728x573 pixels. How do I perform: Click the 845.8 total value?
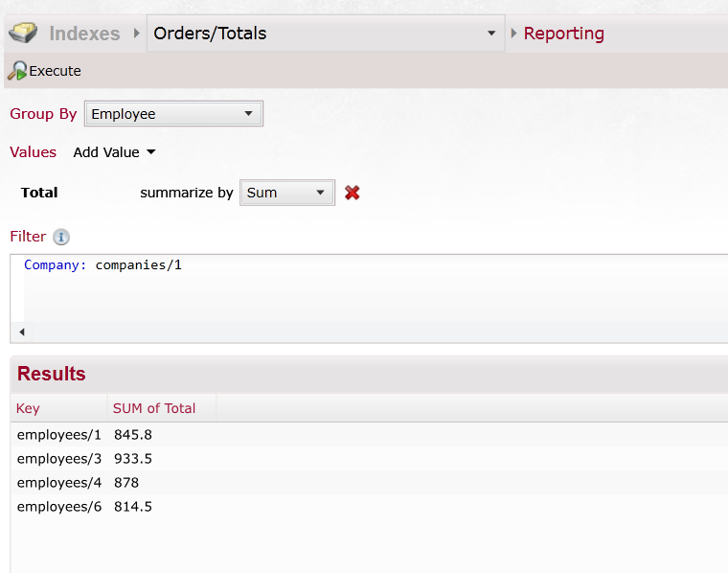click(x=133, y=435)
